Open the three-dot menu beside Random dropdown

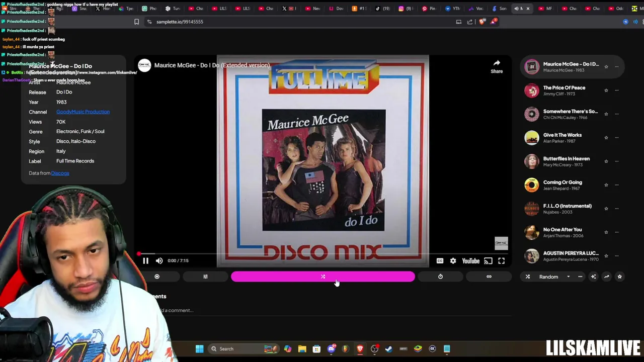pos(580,277)
